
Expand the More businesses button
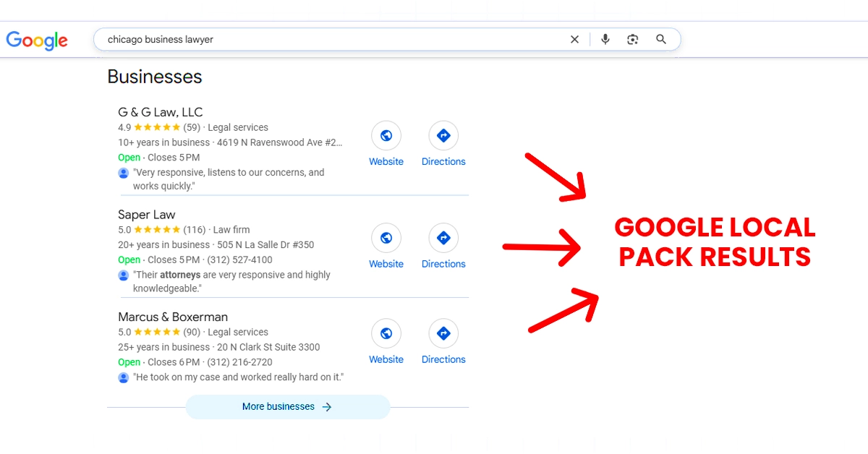click(x=287, y=407)
